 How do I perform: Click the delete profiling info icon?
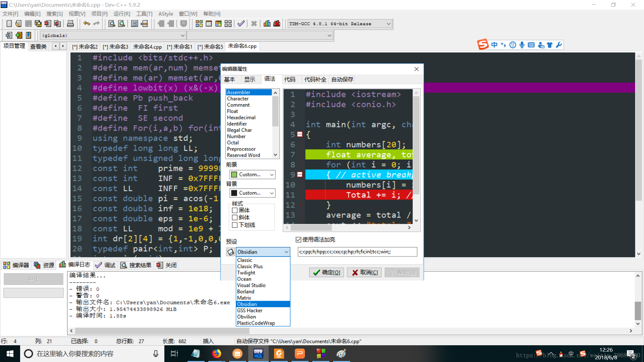(277, 23)
